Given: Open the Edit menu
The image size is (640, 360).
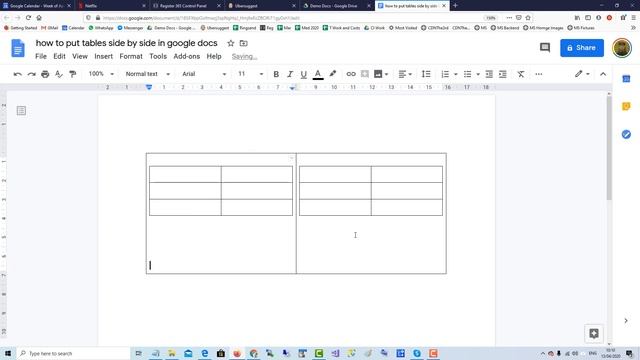Looking at the screenshot, I should (59, 56).
